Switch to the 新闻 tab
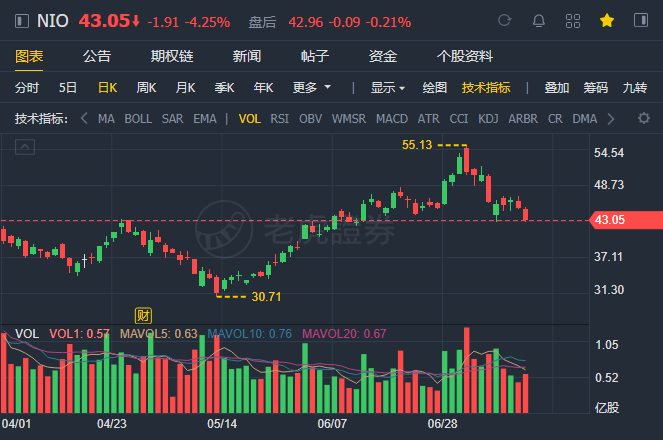 [x=247, y=56]
